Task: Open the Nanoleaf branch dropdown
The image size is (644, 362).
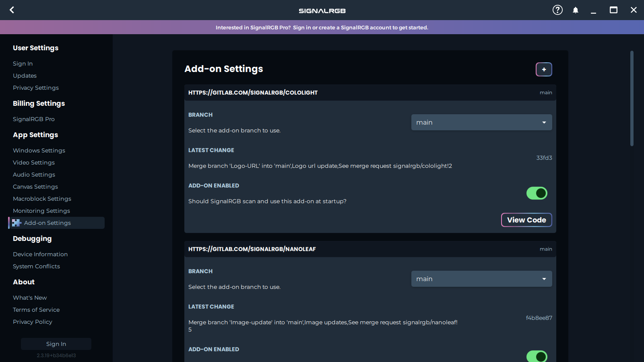Action: [481, 279]
